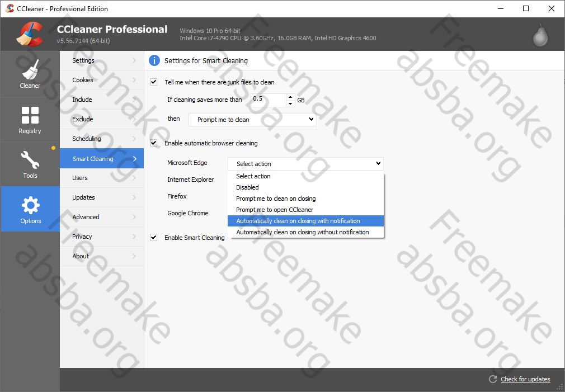Open the Privacy options page
Image resolution: width=565 pixels, height=392 pixels.
pyautogui.click(x=102, y=237)
